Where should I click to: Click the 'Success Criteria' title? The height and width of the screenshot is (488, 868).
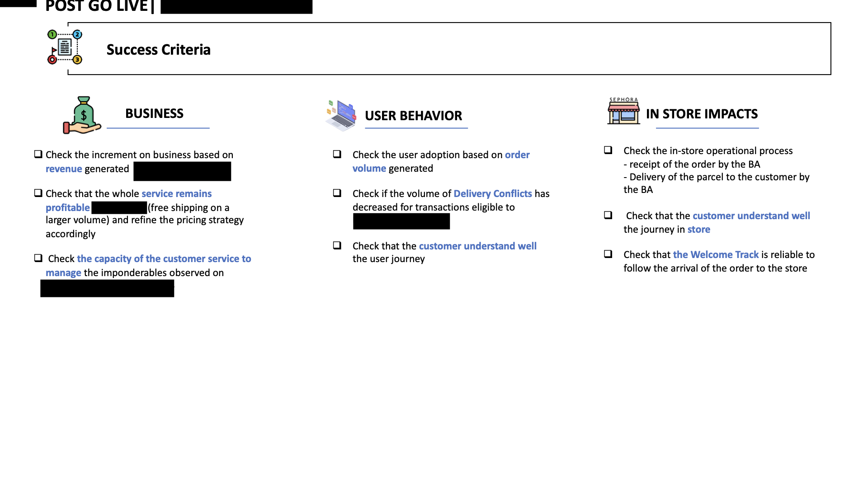(x=158, y=49)
